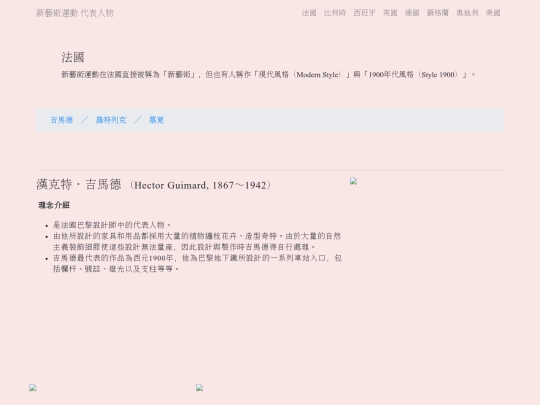Go to 德國 in the navigation bar
This screenshot has height=405, width=540.
(x=412, y=13)
